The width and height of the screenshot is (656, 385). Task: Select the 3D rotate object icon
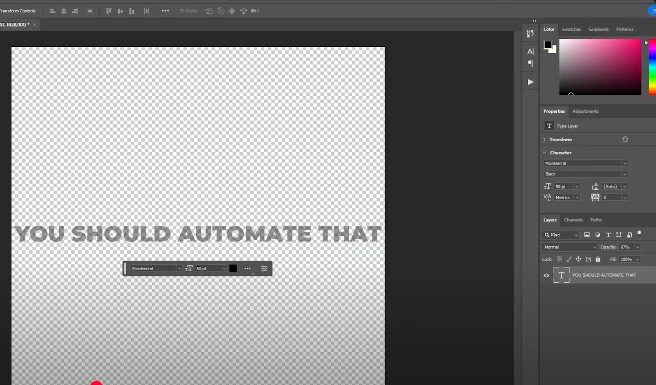click(x=209, y=11)
